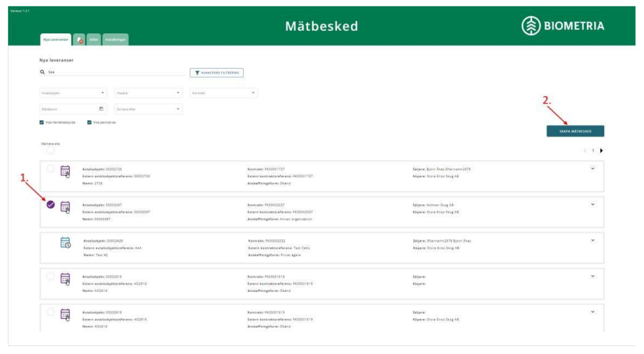The width and height of the screenshot is (644, 354).
Task: Open the date picker icon in Mätdatum
Action: (x=101, y=108)
